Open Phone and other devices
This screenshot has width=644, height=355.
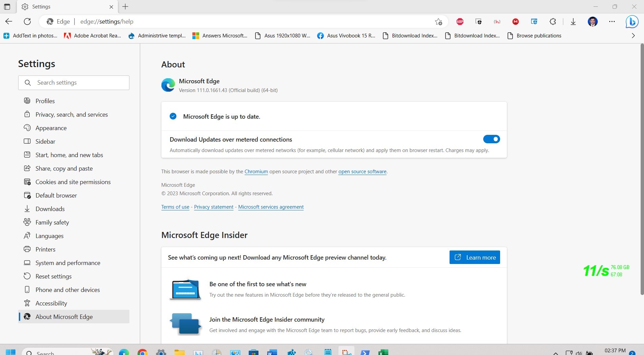74,290
